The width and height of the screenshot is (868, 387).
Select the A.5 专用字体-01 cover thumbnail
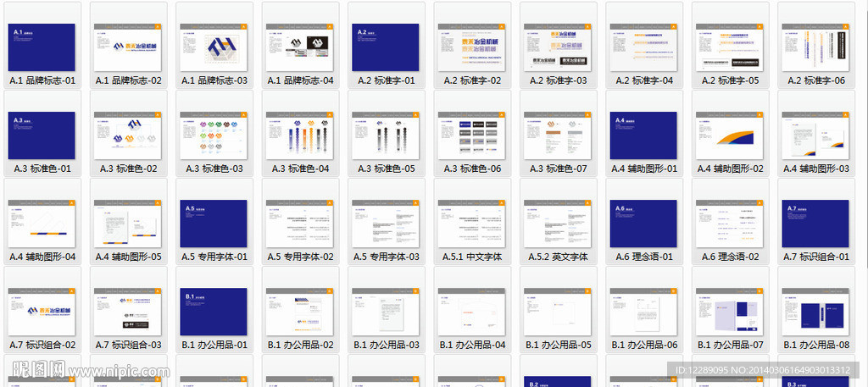pyautogui.click(x=213, y=224)
